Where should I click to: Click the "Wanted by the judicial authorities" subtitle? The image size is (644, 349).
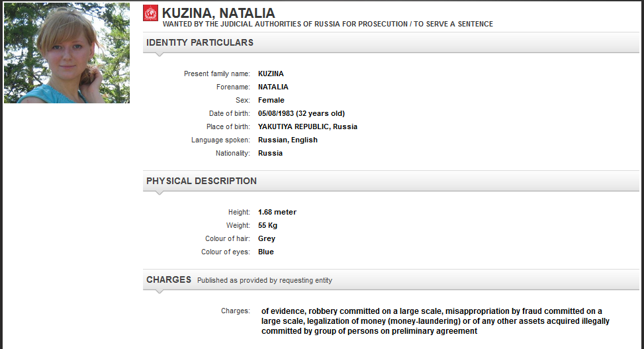pyautogui.click(x=328, y=25)
